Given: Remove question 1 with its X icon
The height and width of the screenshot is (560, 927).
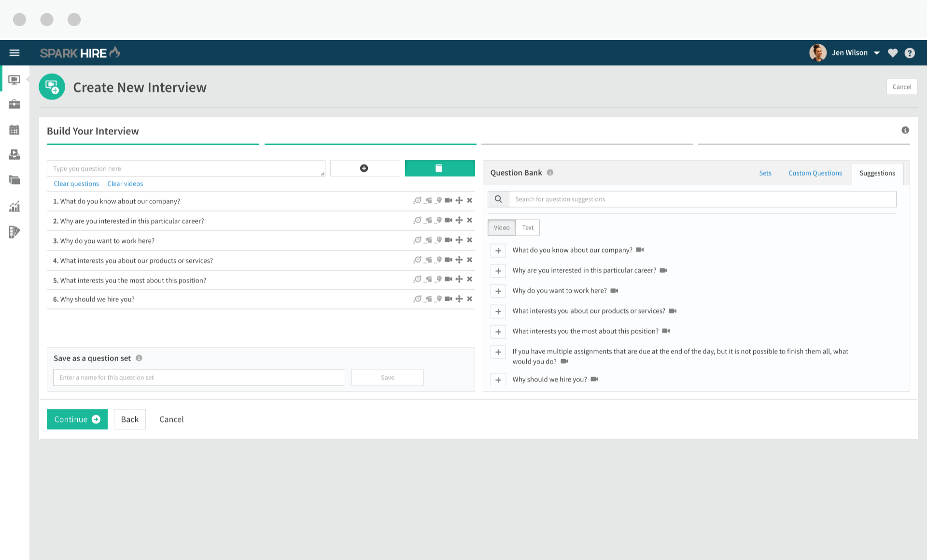Looking at the screenshot, I should pyautogui.click(x=469, y=200).
